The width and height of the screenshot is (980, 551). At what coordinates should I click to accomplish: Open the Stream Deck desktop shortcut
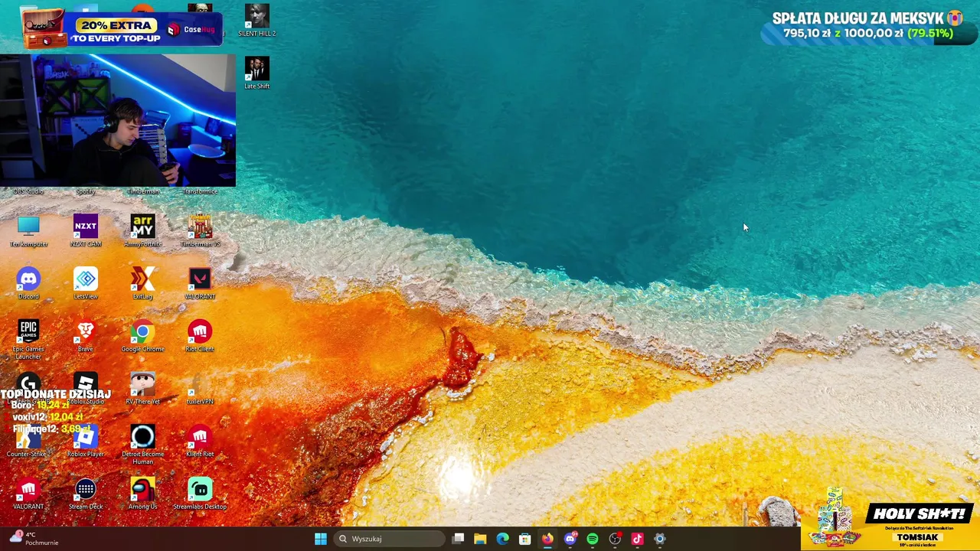click(86, 494)
